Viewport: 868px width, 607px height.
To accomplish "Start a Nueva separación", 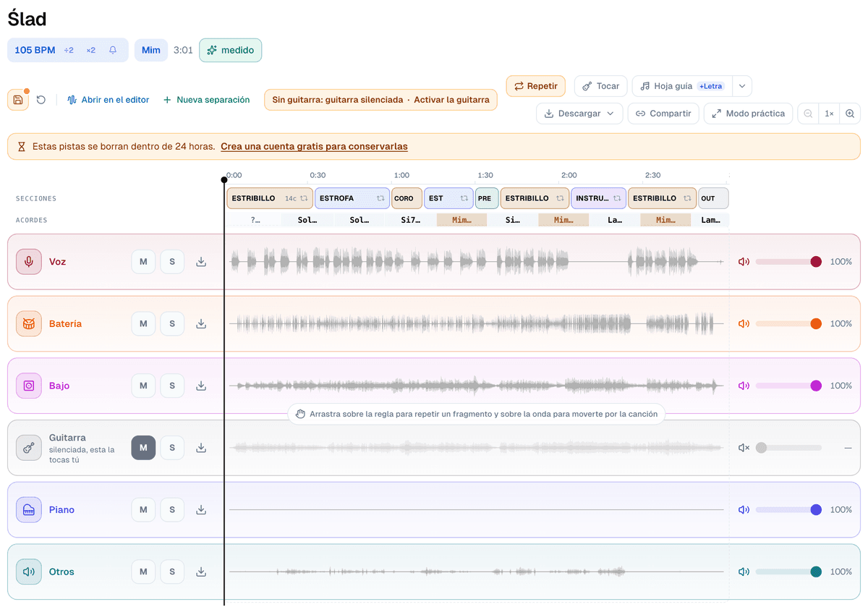I will point(206,100).
